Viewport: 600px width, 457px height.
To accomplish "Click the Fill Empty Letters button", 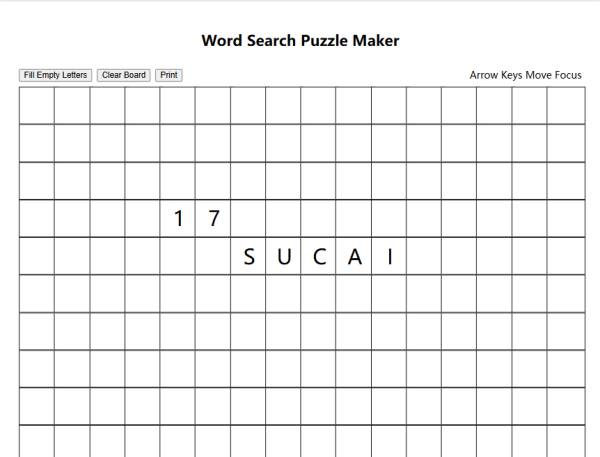I will pos(56,75).
